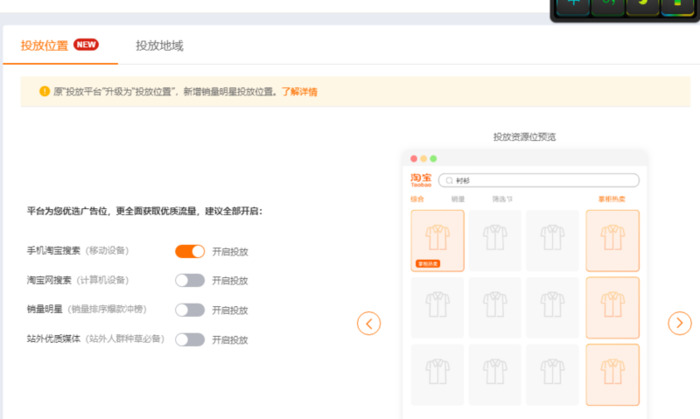The width and height of the screenshot is (700, 419).
Task: Click the plus icon in floating widget
Action: point(573,5)
